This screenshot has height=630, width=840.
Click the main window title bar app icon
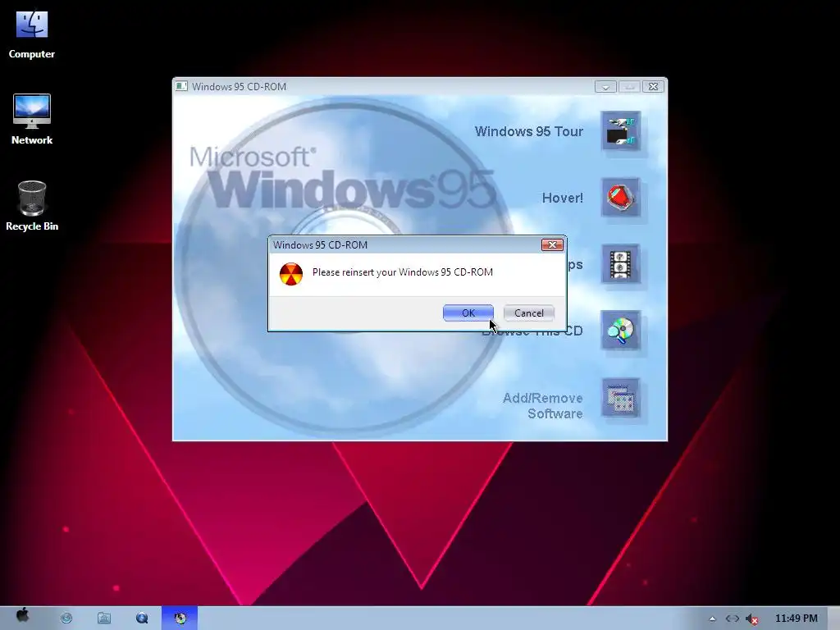point(181,86)
